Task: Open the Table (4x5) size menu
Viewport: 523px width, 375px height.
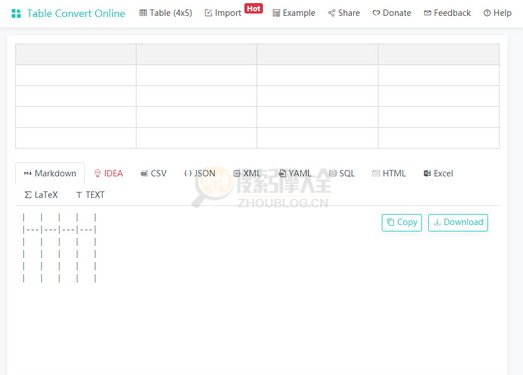Action: click(x=165, y=13)
